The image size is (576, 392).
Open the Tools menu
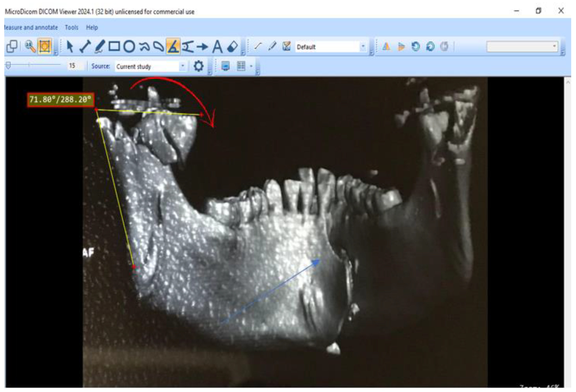71,27
